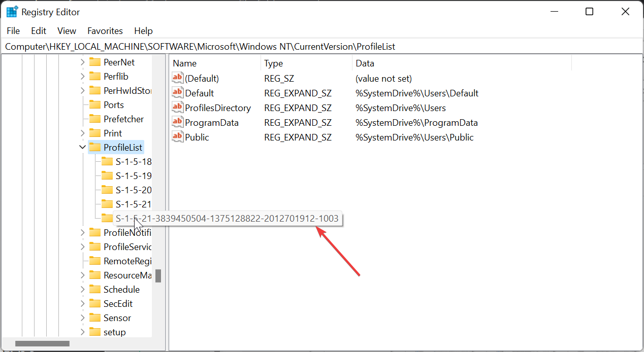Expand the PerHwIdStor key

(x=83, y=91)
